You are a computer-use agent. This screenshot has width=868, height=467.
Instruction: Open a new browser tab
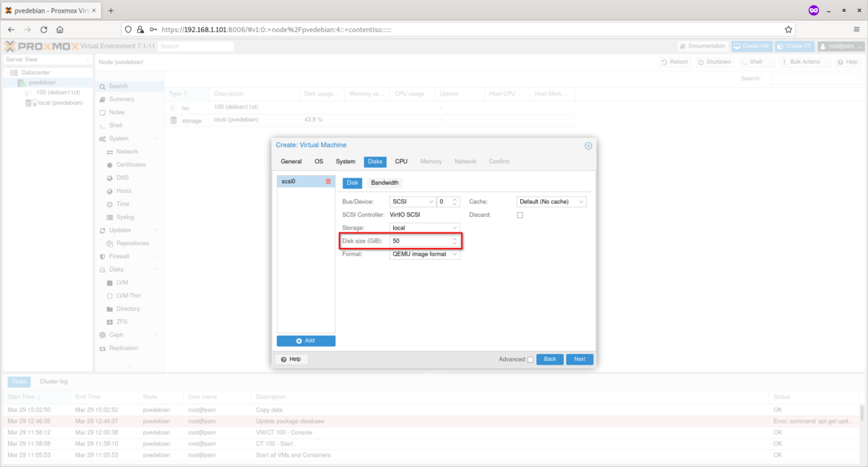111,10
